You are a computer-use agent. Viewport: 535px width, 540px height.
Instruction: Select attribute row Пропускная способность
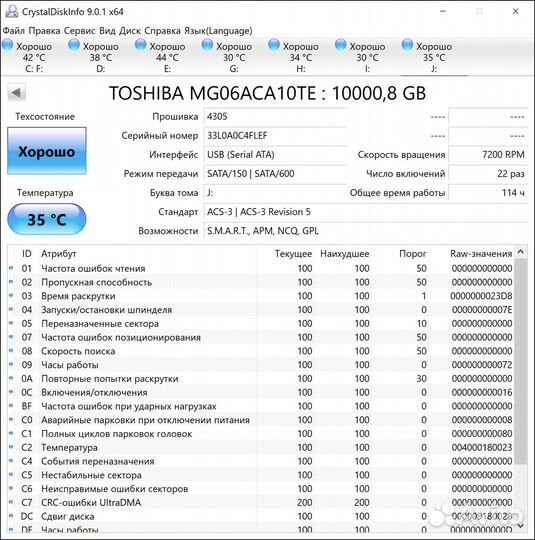click(x=261, y=282)
